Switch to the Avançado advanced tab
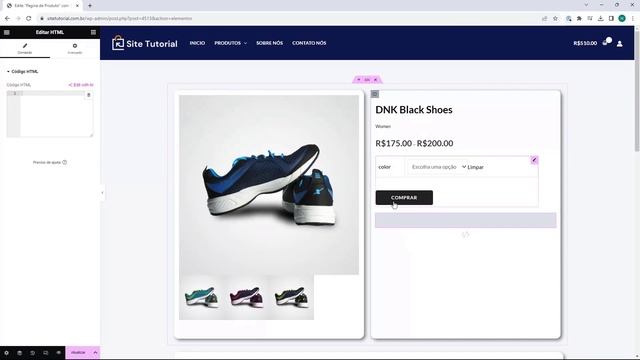640x360 pixels. (x=75, y=49)
